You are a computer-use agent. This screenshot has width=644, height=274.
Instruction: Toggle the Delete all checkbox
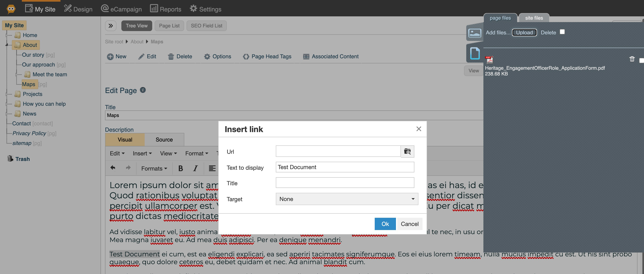click(x=562, y=32)
